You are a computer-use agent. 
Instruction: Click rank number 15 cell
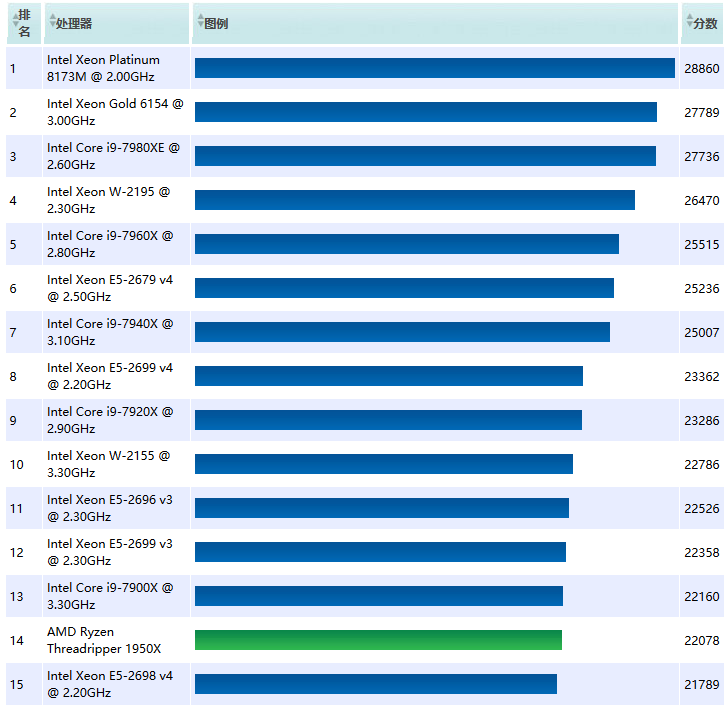click(x=24, y=684)
